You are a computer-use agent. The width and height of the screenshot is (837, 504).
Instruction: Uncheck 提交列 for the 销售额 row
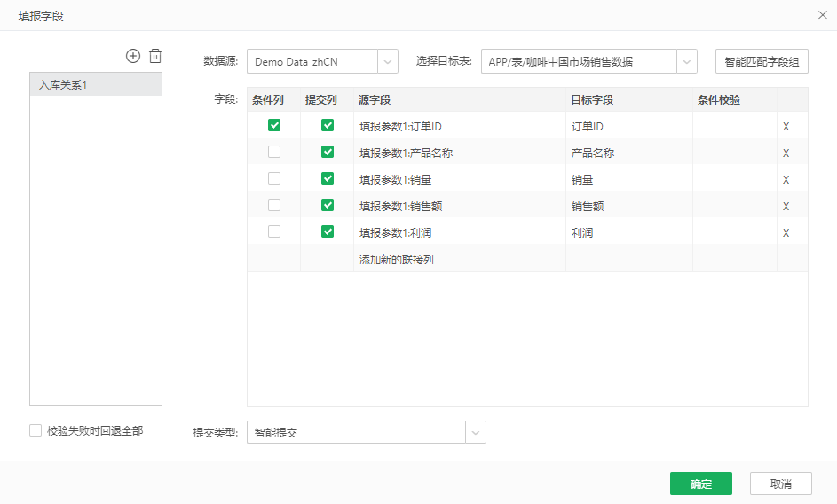[328, 206]
